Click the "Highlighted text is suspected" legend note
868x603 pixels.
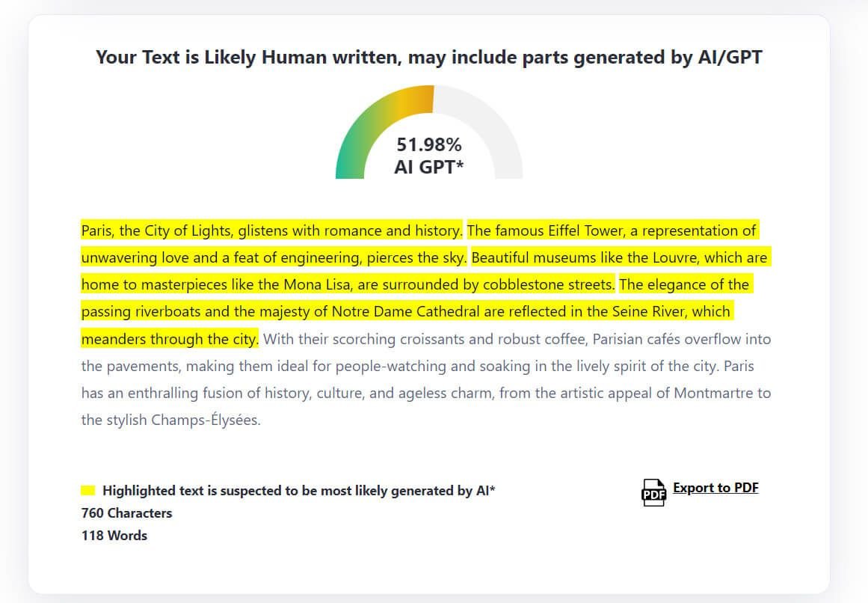[298, 491]
